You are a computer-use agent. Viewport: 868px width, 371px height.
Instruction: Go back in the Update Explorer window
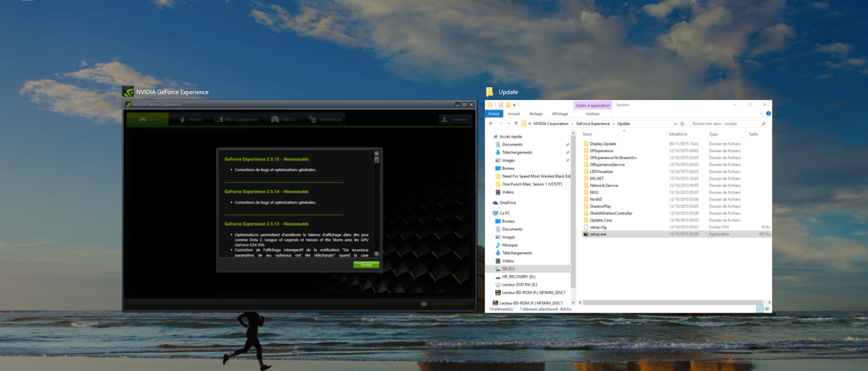click(x=491, y=124)
